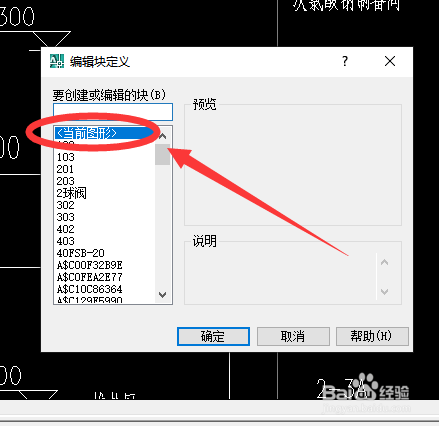Click block list scroll up arrow

click(163, 136)
